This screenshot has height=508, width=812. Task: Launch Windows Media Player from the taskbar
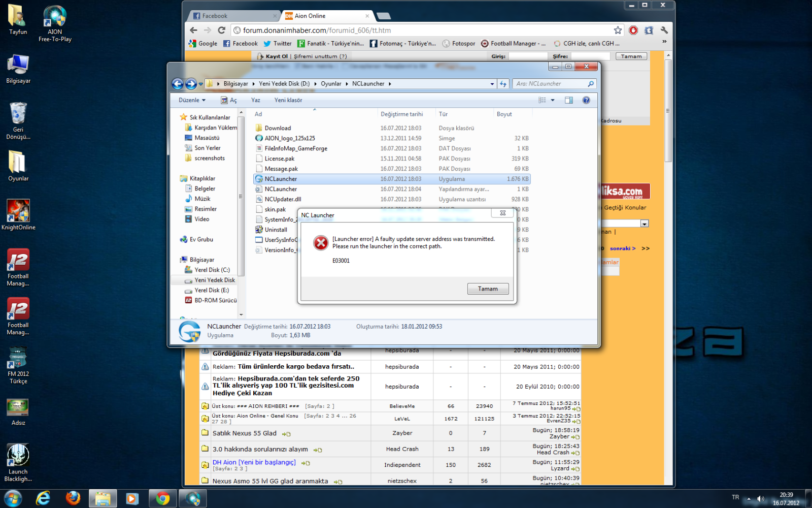[132, 498]
